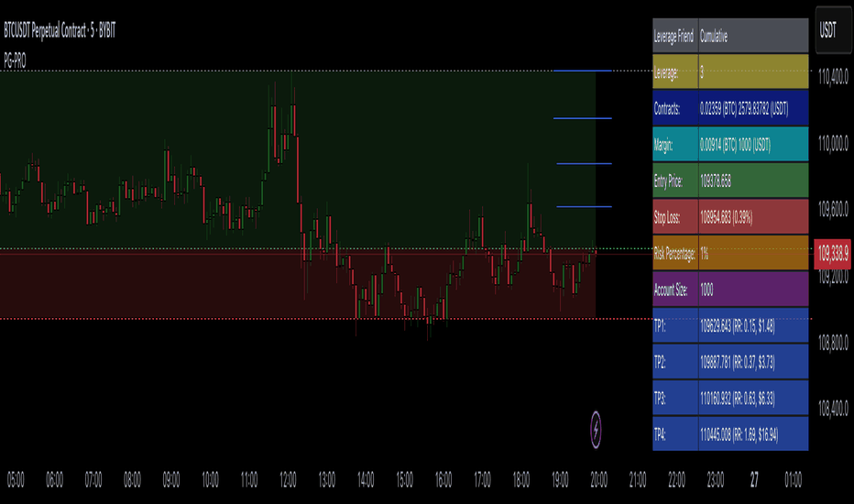Click the '0.02359 (BTC) 2579.83782 (USDT)' cell
854x504 pixels.
click(753, 108)
